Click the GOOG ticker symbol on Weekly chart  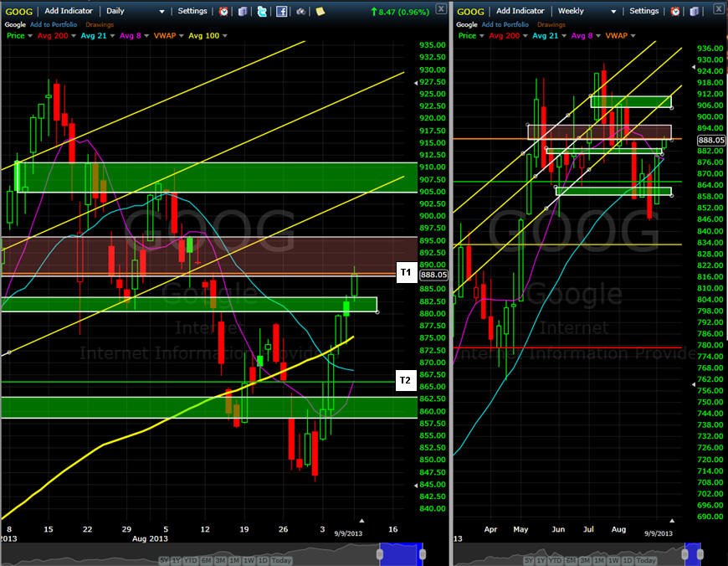(x=470, y=12)
